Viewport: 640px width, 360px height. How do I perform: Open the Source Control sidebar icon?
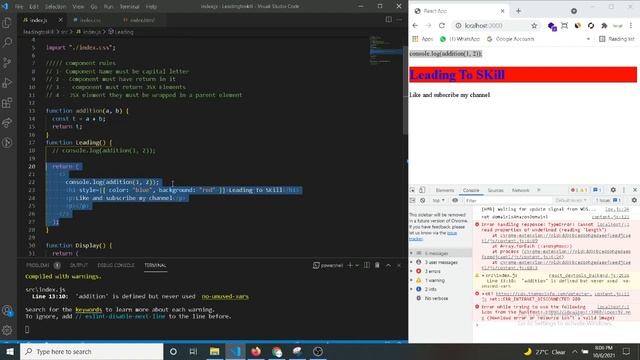(x=7, y=62)
